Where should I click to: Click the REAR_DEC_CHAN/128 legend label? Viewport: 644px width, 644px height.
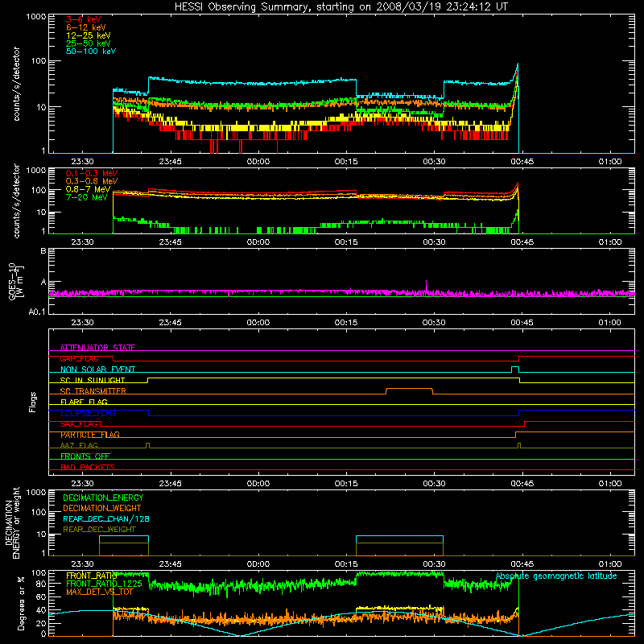[x=106, y=518]
